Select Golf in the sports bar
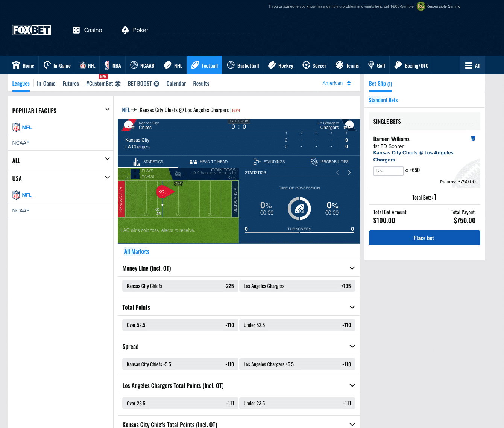The width and height of the screenshot is (504, 428). 376,65
